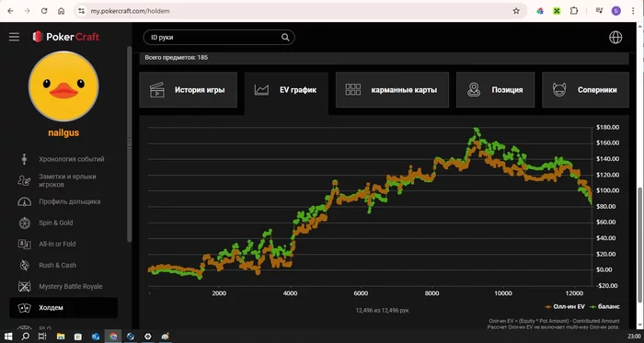Click the address bar URL

tap(130, 11)
